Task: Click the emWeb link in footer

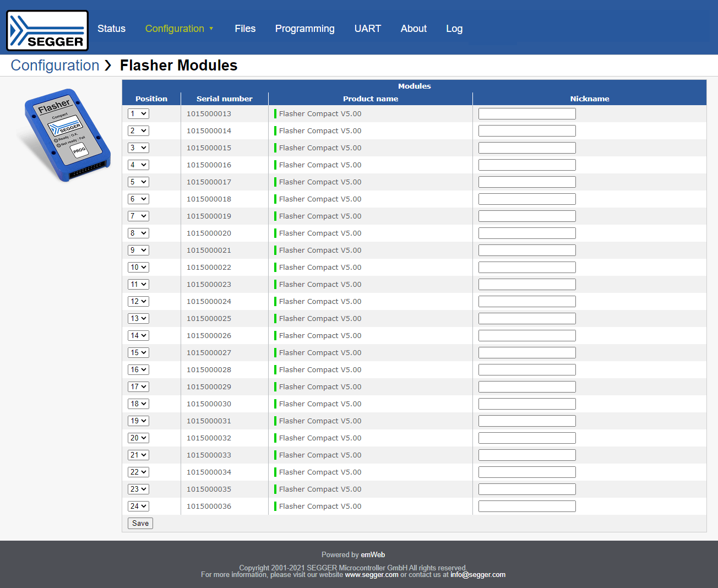Action: point(373,555)
